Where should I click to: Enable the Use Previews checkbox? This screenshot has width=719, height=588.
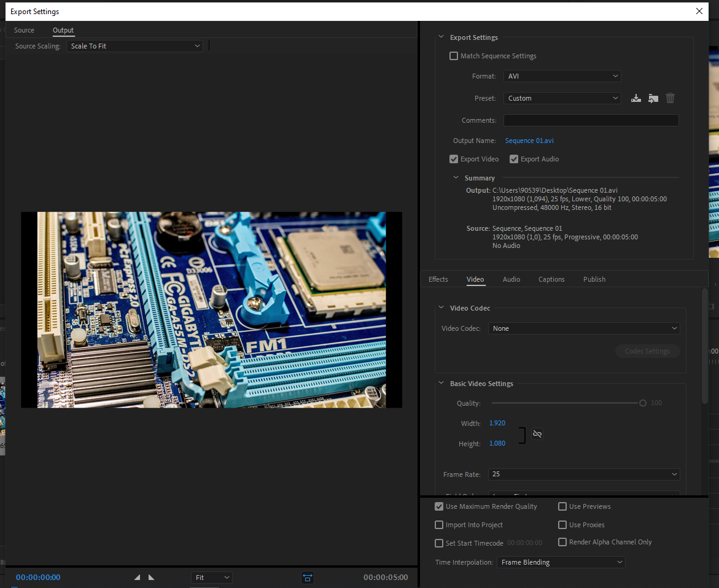pos(562,506)
